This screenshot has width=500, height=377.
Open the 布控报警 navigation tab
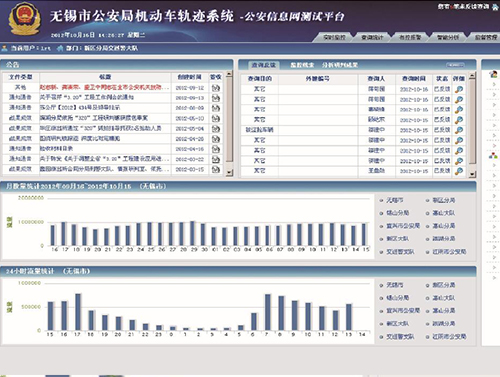point(410,37)
